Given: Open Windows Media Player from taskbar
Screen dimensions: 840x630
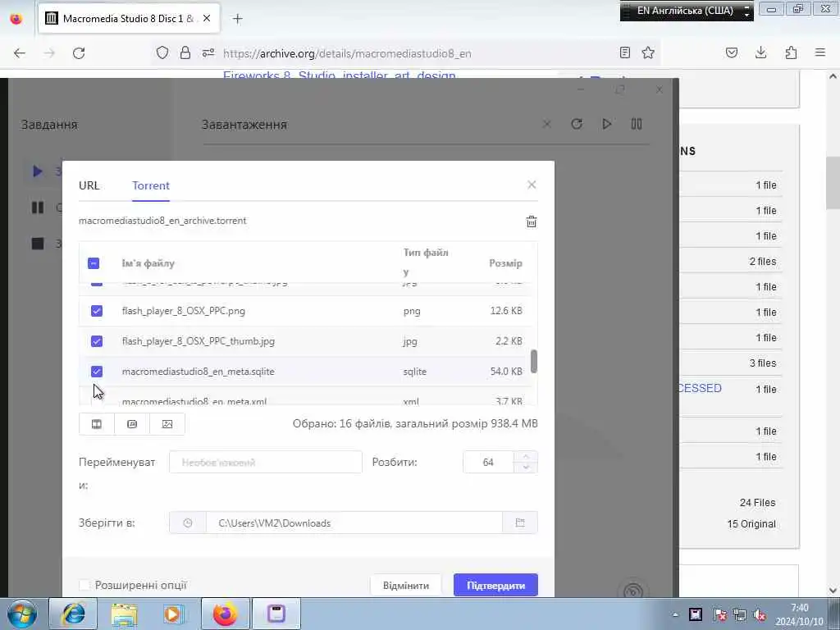Looking at the screenshot, I should pyautogui.click(x=174, y=614).
